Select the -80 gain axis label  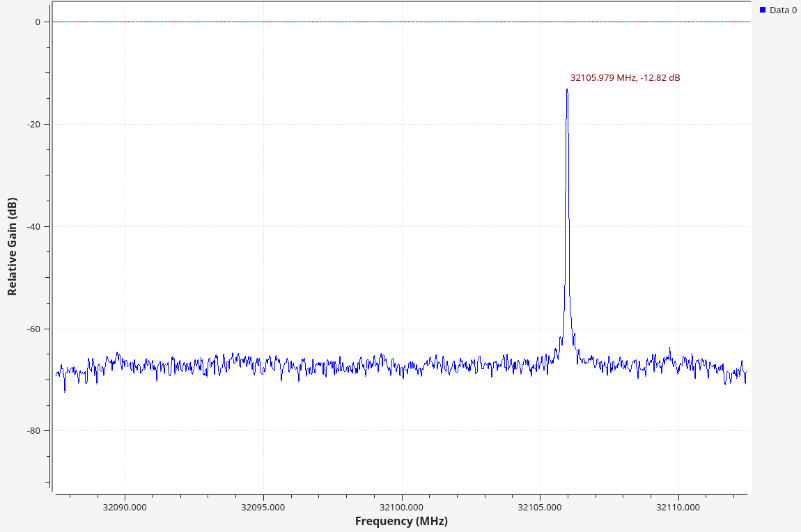click(33, 431)
